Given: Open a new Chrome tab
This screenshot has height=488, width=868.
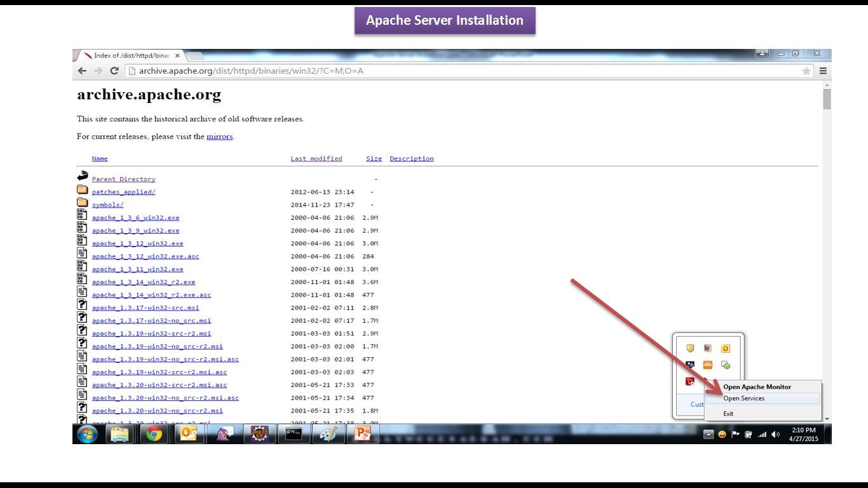Looking at the screenshot, I should pyautogui.click(x=195, y=56).
